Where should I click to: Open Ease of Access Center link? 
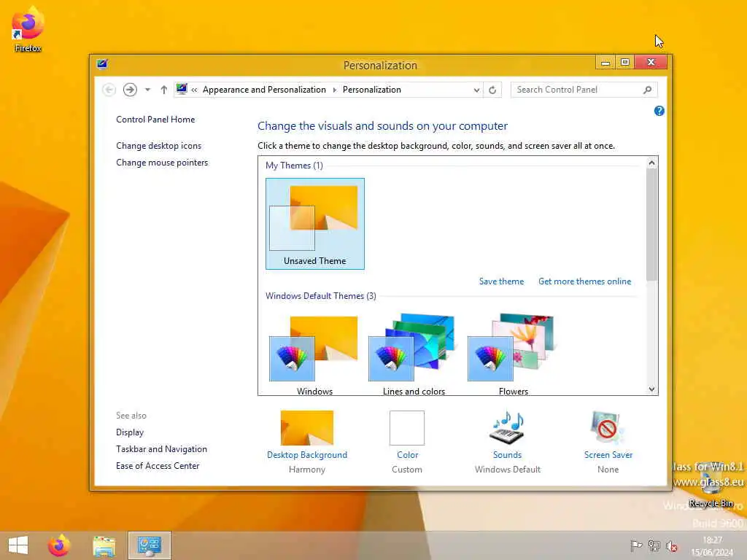(158, 466)
